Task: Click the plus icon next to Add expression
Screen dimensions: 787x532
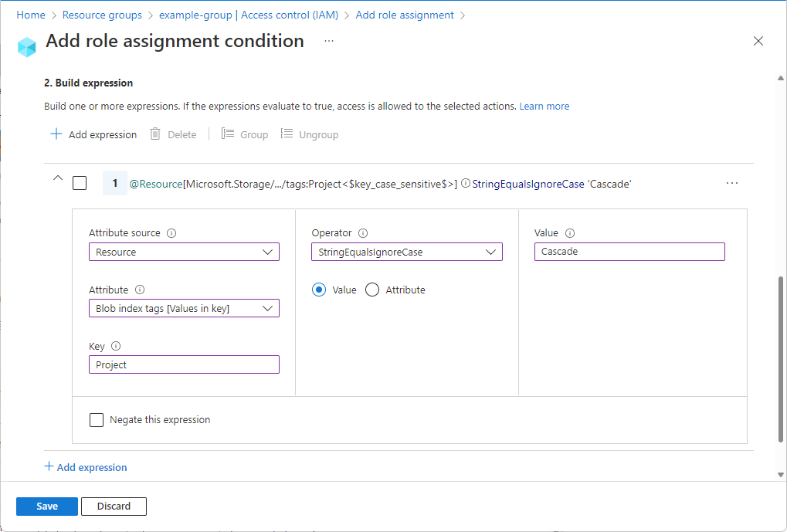Action: click(x=56, y=134)
